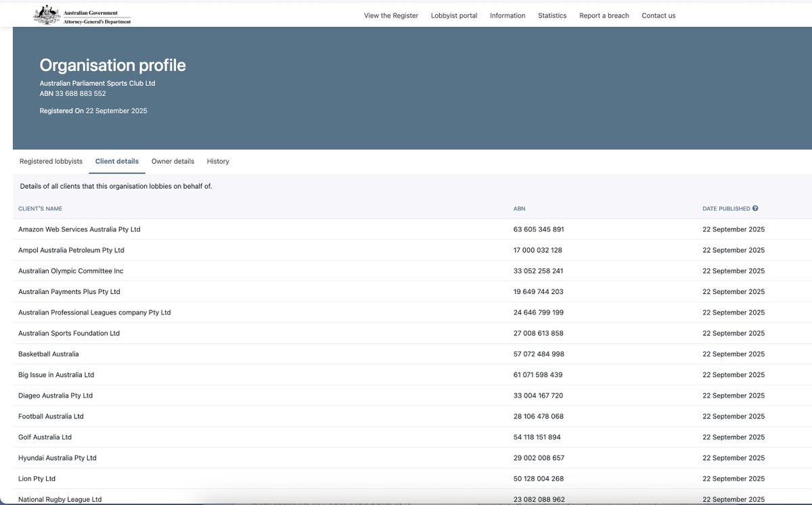Select Big Issue in Australia Ltd
The height and width of the screenshot is (505, 812).
(x=56, y=375)
